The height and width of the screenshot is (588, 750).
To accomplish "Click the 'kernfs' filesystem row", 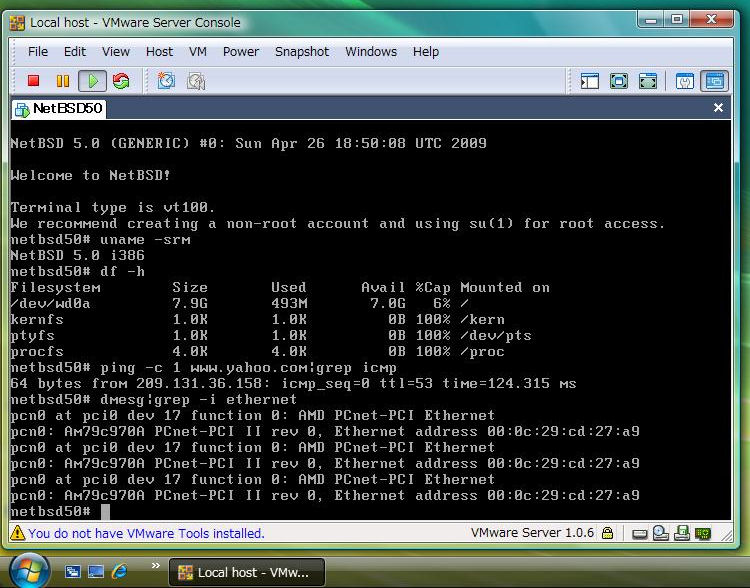I will [x=257, y=320].
